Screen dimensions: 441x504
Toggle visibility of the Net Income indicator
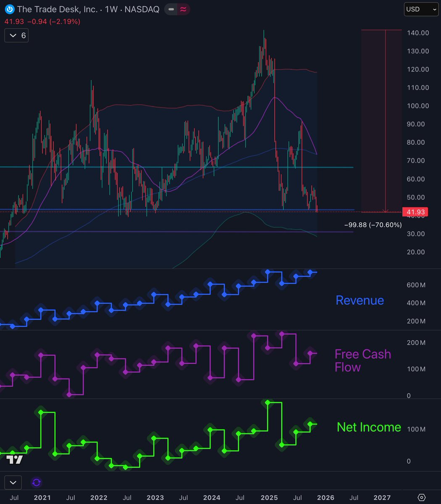click(x=369, y=427)
